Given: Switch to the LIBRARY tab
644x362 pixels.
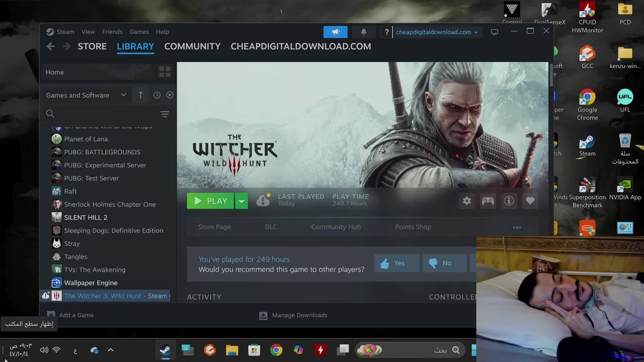Looking at the screenshot, I should tap(135, 46).
